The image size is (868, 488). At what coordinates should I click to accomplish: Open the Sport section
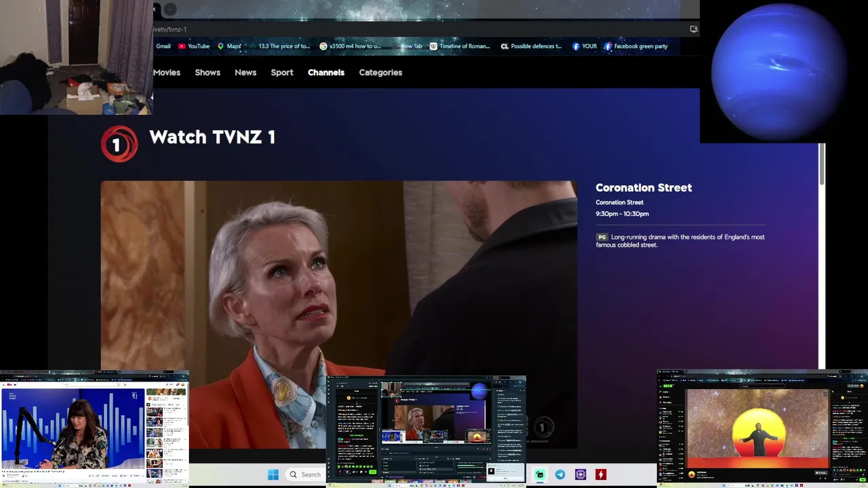point(282,73)
